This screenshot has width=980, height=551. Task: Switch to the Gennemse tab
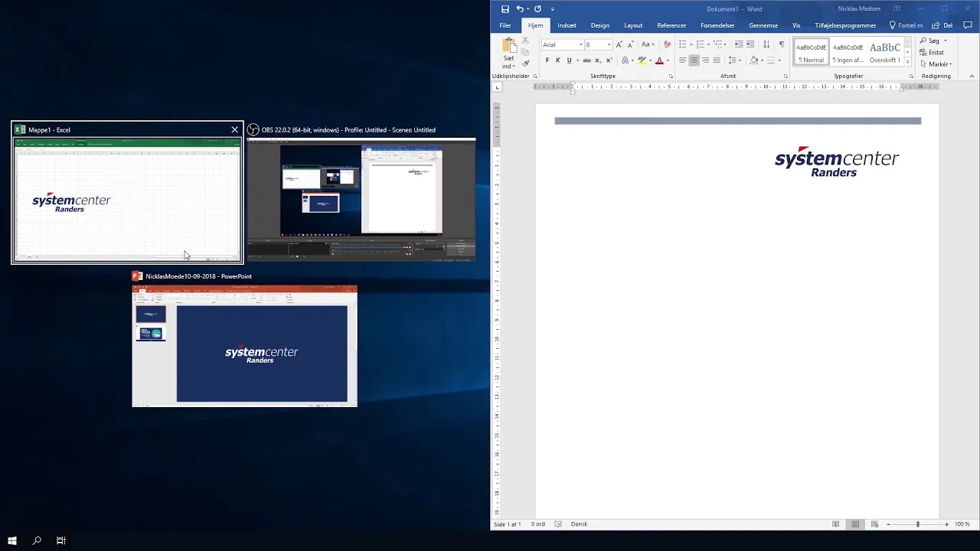(763, 25)
